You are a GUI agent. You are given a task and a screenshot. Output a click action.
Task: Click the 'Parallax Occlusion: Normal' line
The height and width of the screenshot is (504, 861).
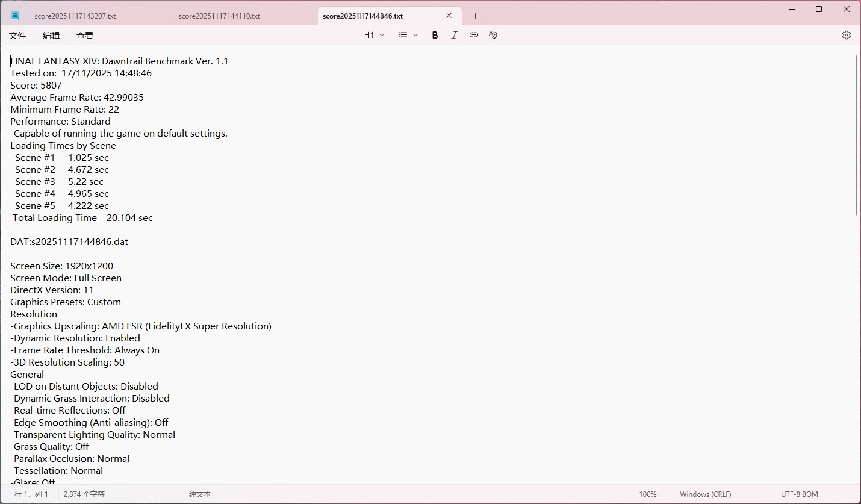pyautogui.click(x=70, y=458)
